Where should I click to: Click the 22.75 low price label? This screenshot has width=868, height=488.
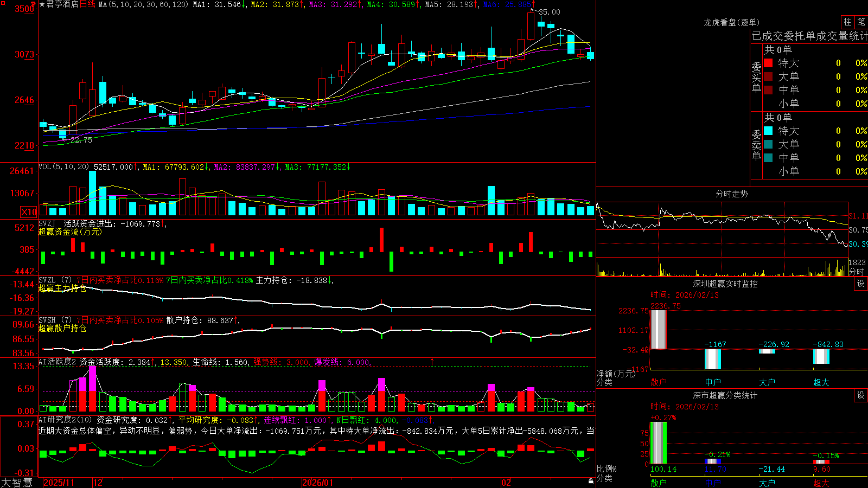pyautogui.click(x=81, y=140)
